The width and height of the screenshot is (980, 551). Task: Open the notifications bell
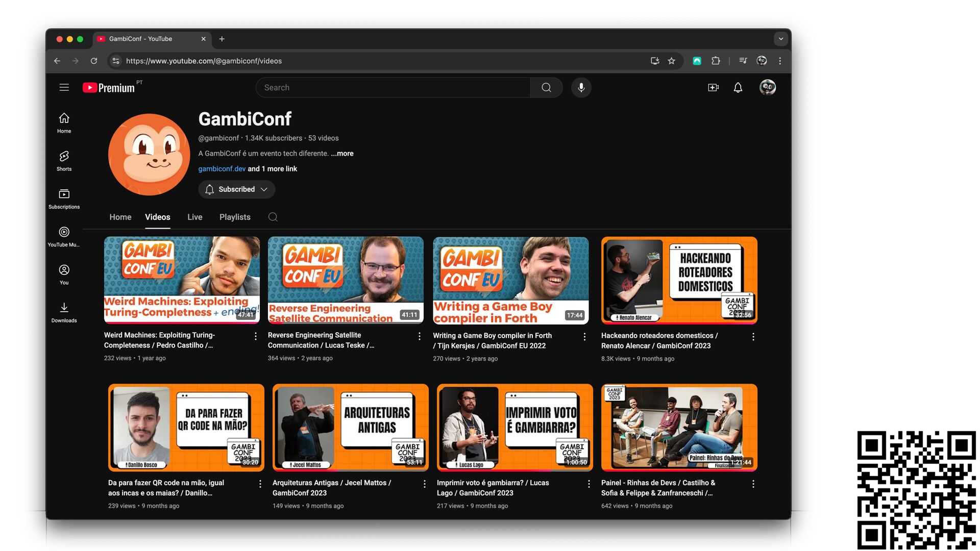click(x=738, y=87)
